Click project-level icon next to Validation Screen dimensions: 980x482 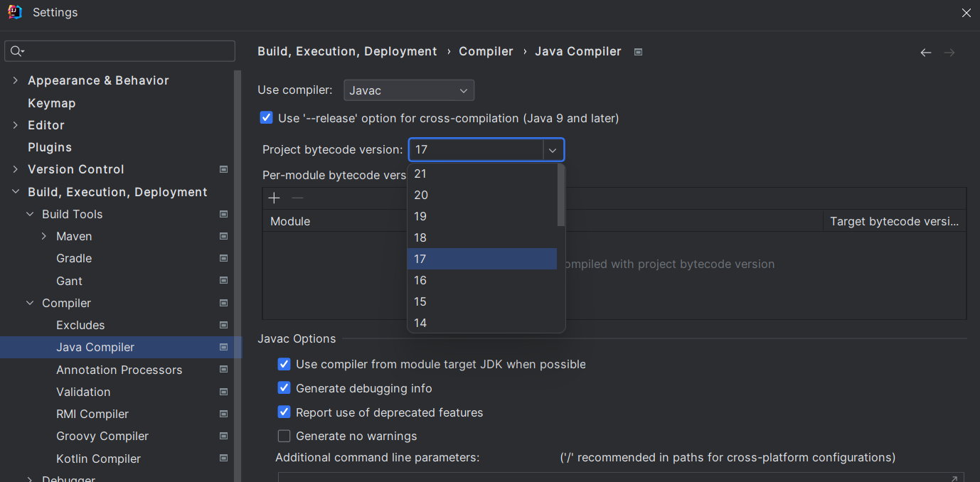224,392
